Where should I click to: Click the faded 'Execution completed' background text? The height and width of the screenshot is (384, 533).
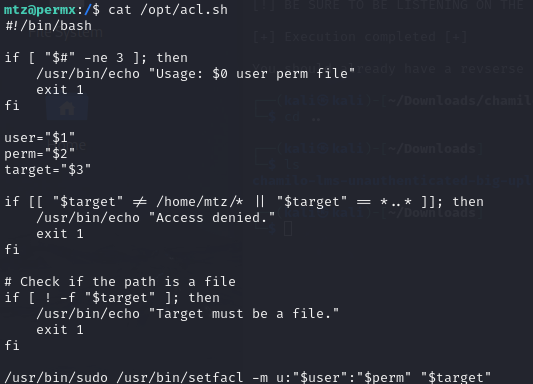pyautogui.click(x=360, y=37)
